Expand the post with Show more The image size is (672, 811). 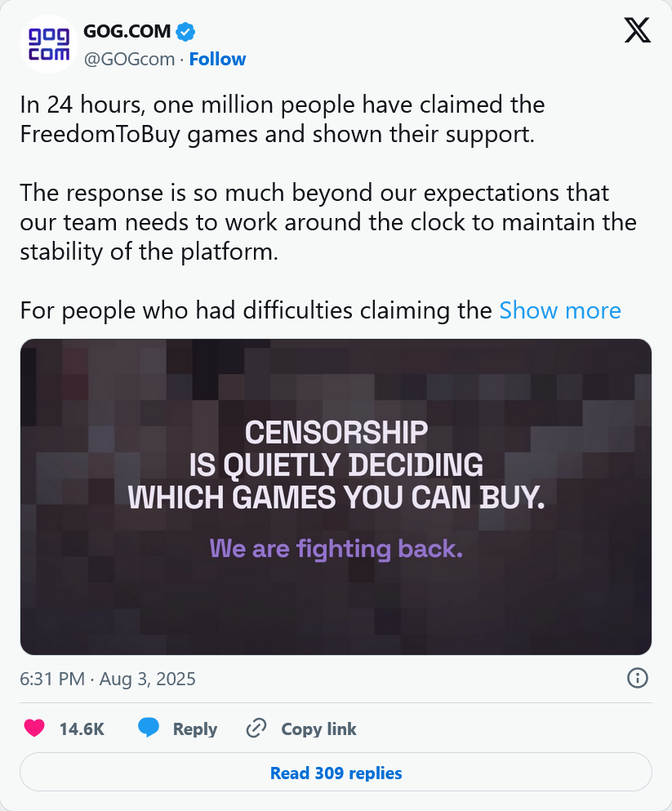tap(560, 311)
